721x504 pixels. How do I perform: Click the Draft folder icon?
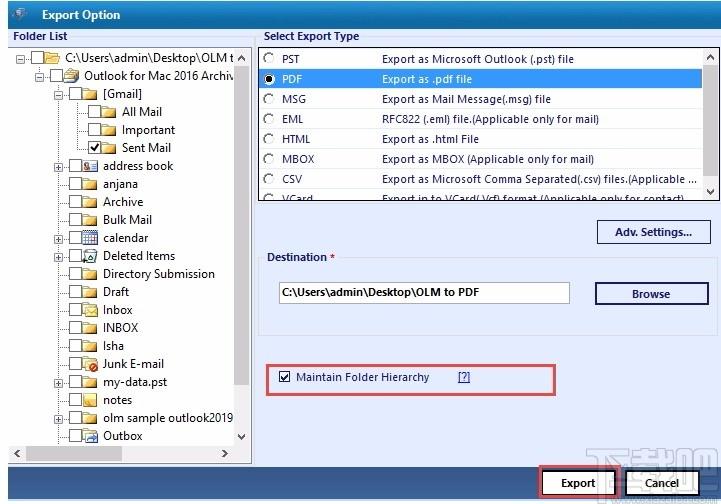[90, 292]
